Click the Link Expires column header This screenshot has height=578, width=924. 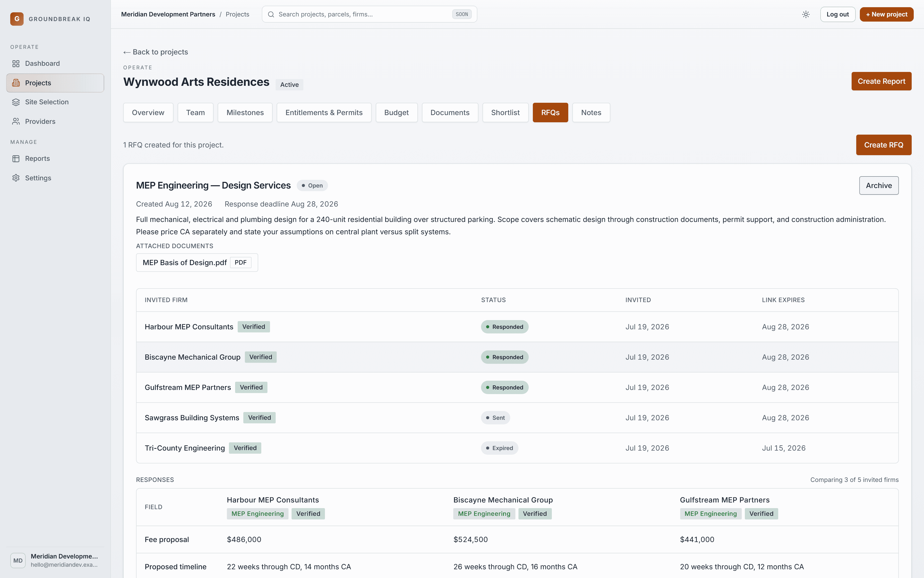coord(783,300)
